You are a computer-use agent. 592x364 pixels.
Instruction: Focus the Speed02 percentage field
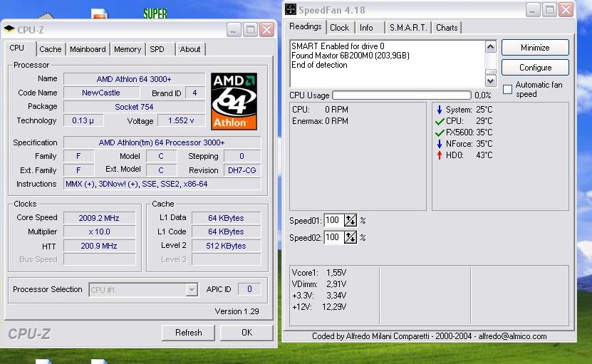click(x=333, y=237)
